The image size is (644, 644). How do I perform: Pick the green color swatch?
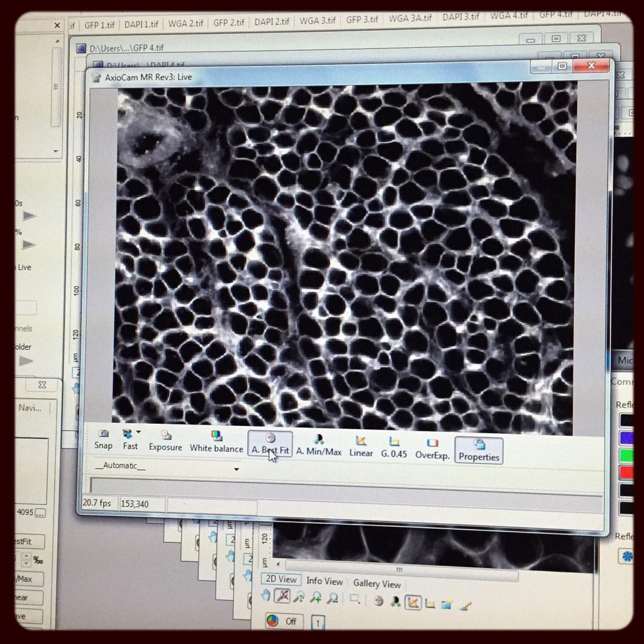pyautogui.click(x=626, y=455)
